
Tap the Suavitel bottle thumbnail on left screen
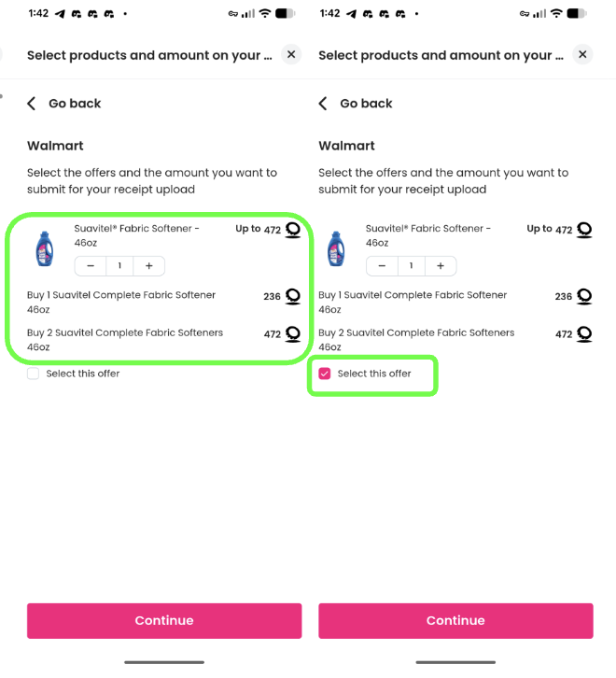tap(44, 248)
